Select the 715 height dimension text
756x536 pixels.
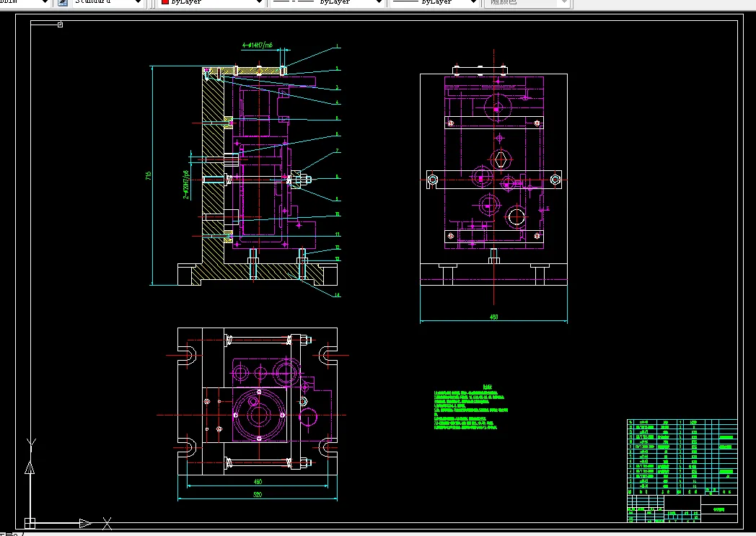click(149, 176)
